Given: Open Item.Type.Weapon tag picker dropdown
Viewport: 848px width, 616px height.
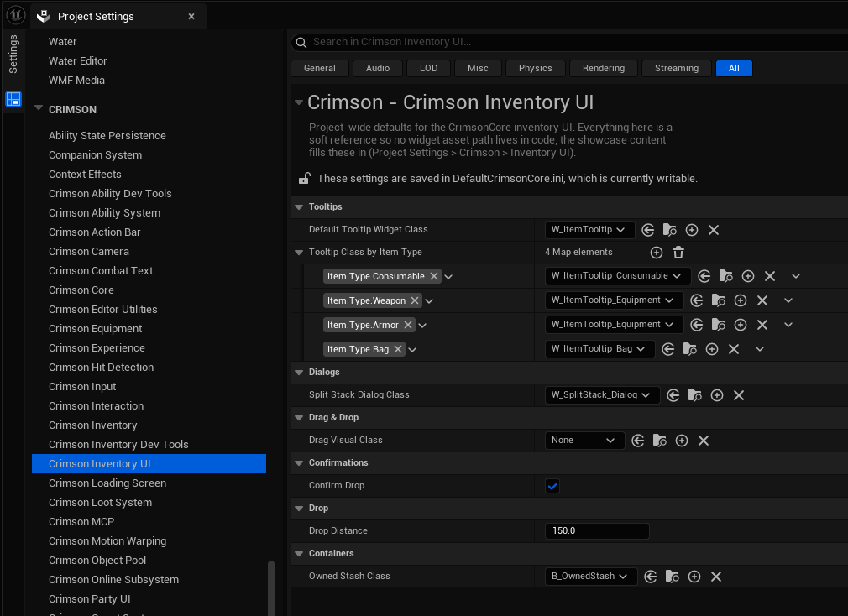Looking at the screenshot, I should pos(429,301).
